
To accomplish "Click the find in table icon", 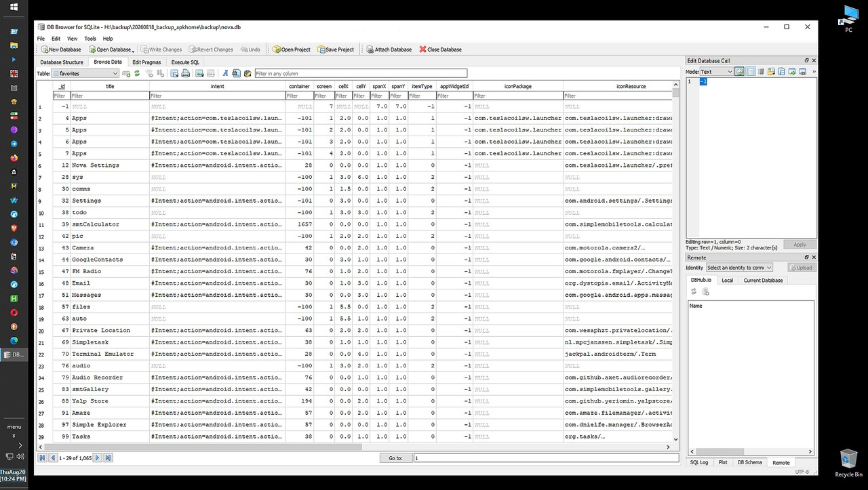I will [236, 73].
